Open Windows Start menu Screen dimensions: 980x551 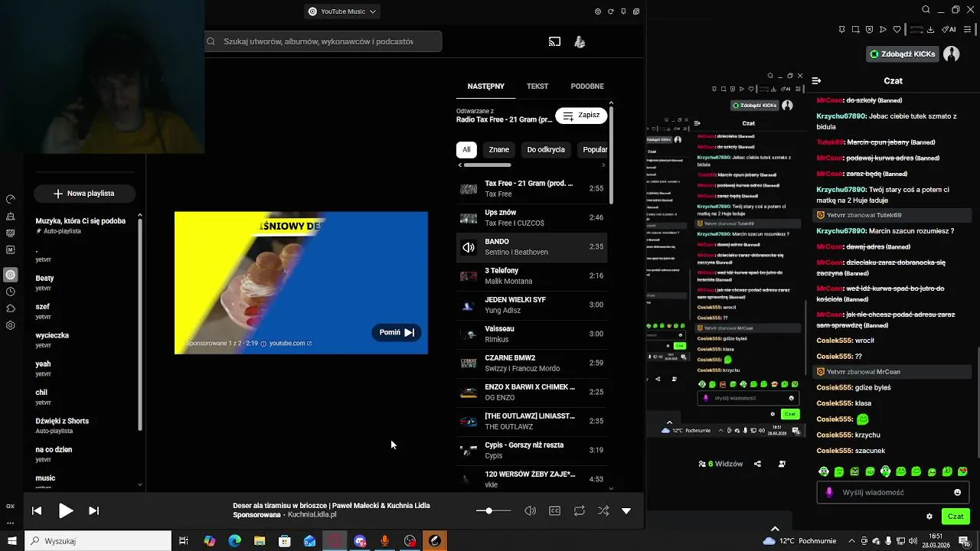pos(11,541)
